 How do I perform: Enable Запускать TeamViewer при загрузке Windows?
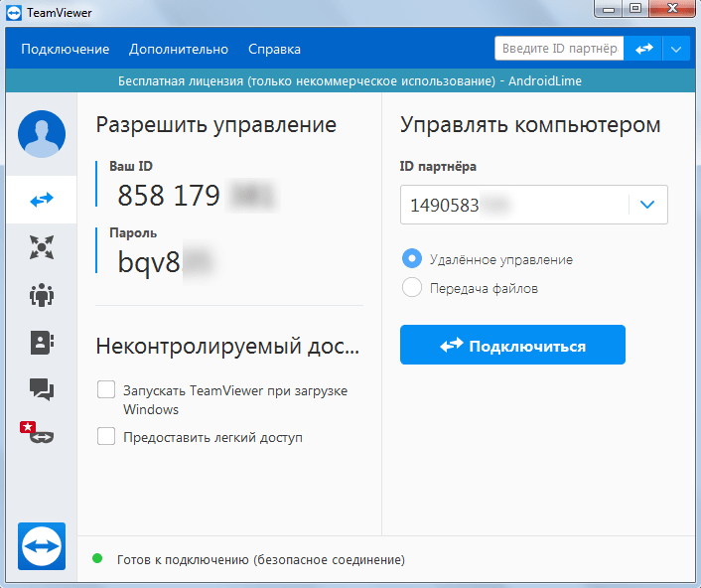point(106,389)
